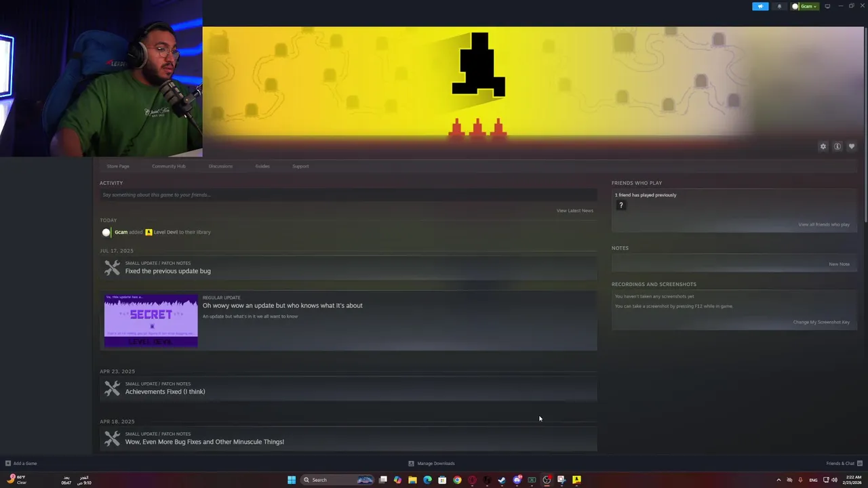Open Discord from taskbar
The width and height of the screenshot is (868, 488).
click(517, 480)
